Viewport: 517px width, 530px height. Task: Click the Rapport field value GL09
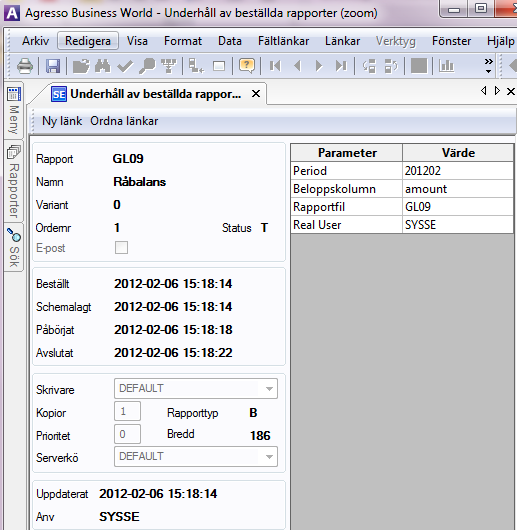[x=128, y=159]
